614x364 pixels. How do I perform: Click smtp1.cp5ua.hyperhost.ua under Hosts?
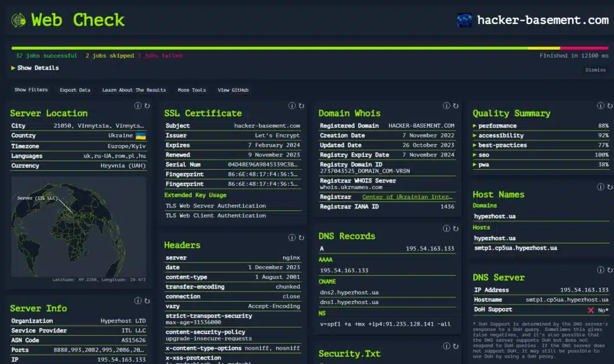pyautogui.click(x=515, y=248)
